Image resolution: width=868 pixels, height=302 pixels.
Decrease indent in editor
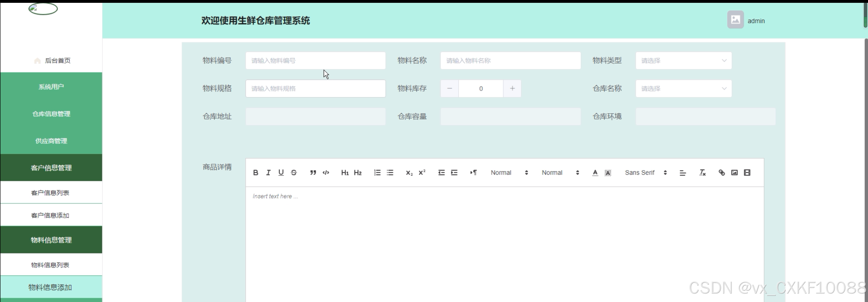(x=441, y=172)
